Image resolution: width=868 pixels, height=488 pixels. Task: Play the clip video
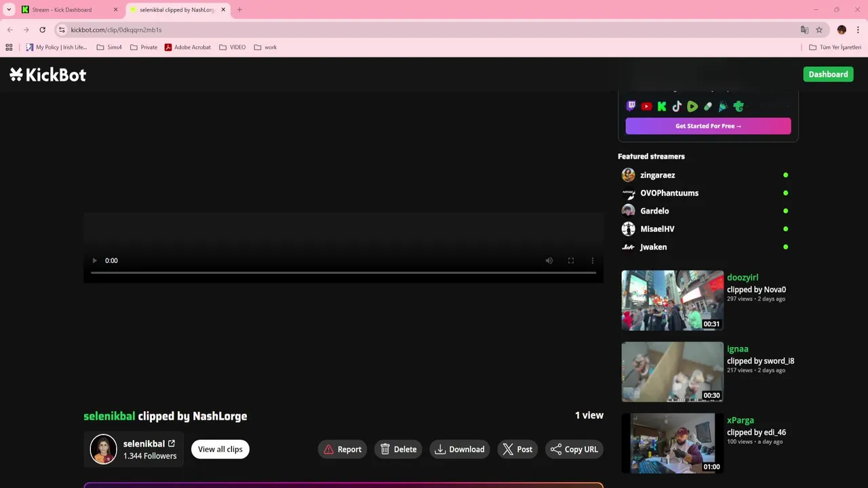pos(94,260)
